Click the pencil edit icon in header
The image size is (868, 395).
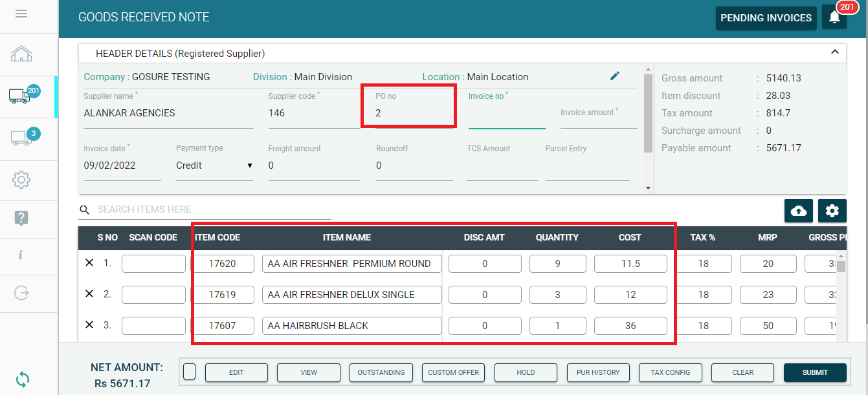pyautogui.click(x=615, y=76)
